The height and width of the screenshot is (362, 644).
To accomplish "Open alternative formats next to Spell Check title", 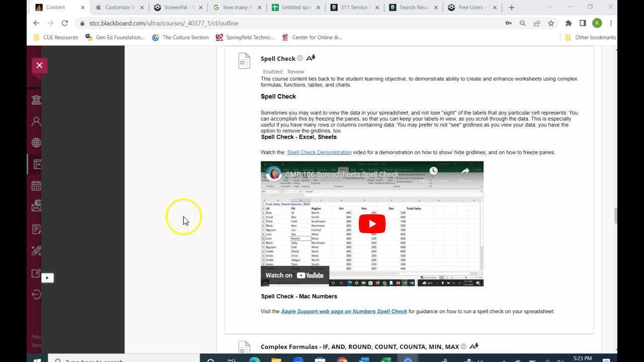I will coord(310,57).
